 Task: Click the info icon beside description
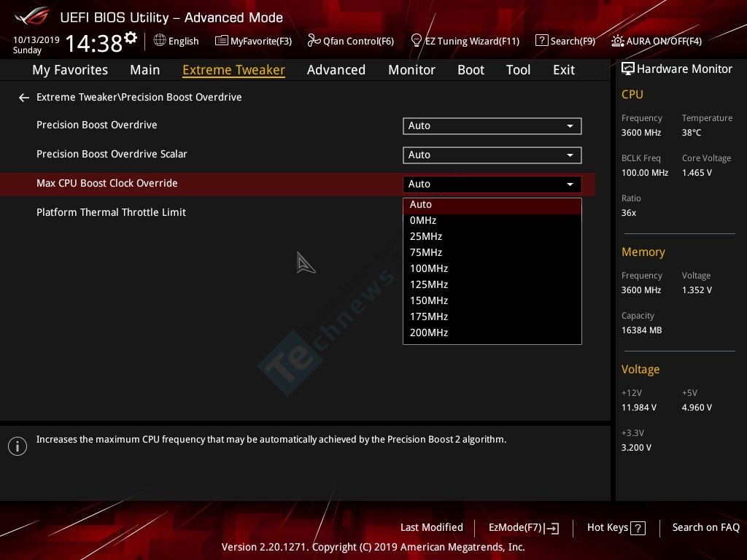coord(18,446)
